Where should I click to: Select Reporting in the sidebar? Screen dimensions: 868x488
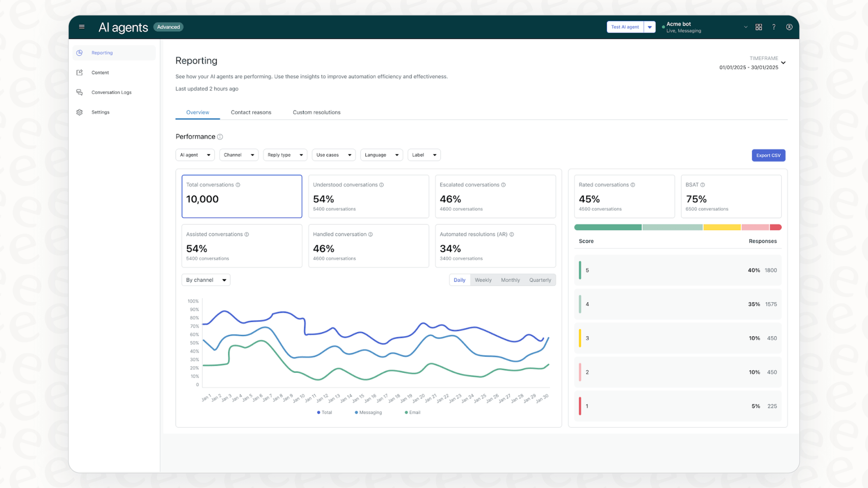point(102,53)
